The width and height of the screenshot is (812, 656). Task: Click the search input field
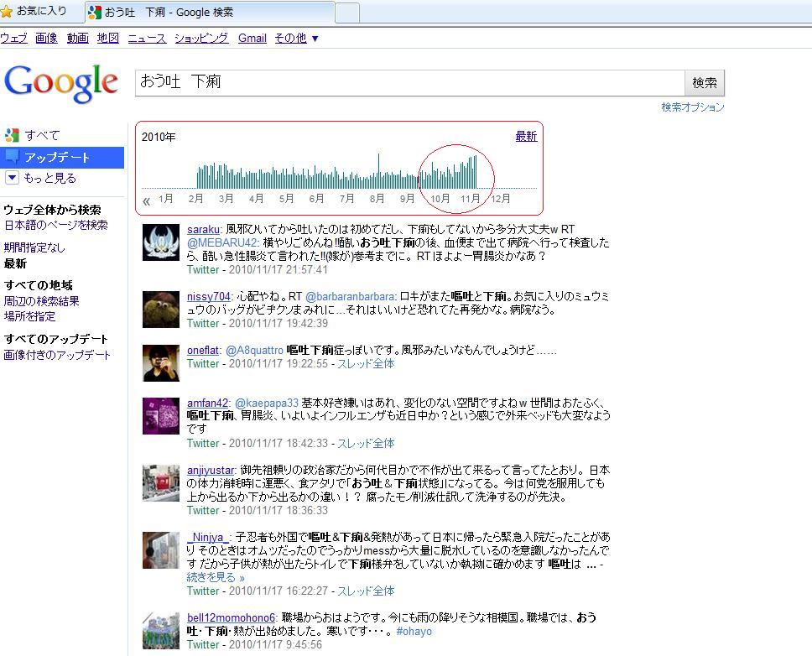(x=409, y=83)
